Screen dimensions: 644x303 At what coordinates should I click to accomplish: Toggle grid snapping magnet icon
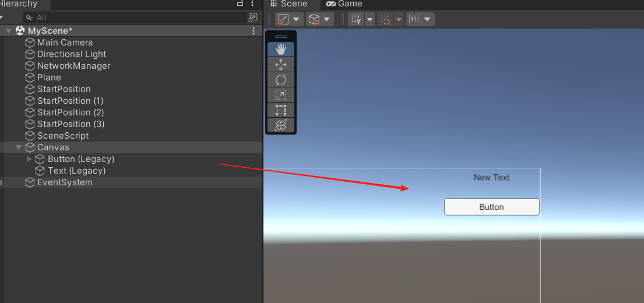click(385, 19)
